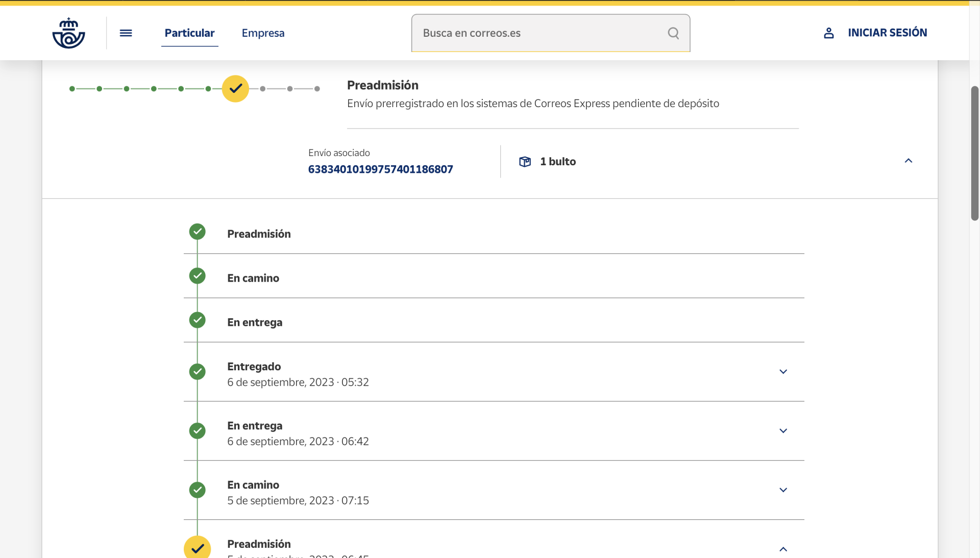Open 'INICIAR SESIÓN'
980x558 pixels.
pyautogui.click(x=887, y=33)
